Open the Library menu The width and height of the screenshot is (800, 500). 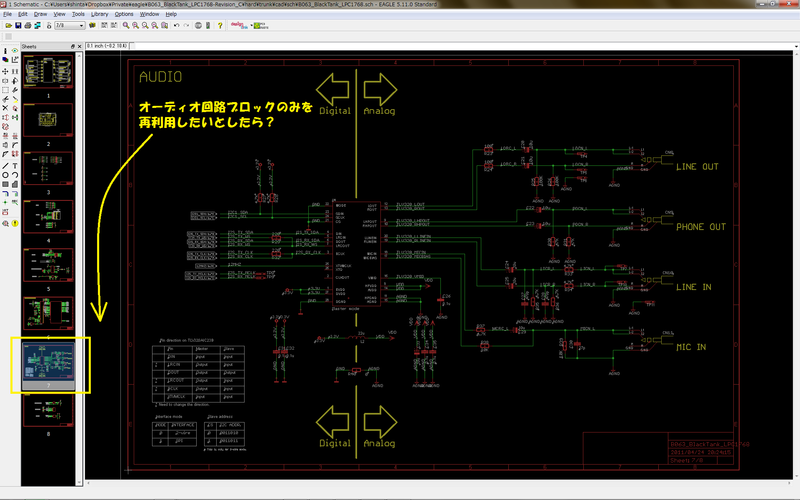pyautogui.click(x=99, y=14)
